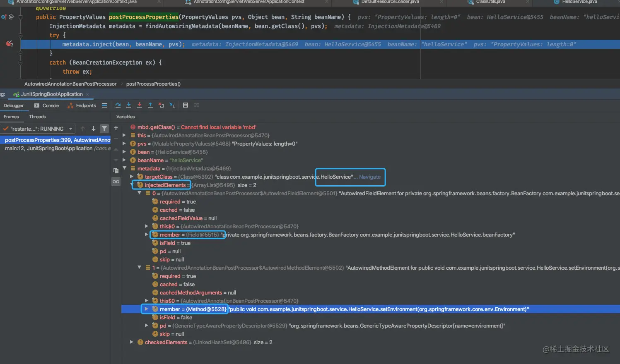The height and width of the screenshot is (364, 620).
Task: Expand member Field@5515 node
Action: pos(146,235)
